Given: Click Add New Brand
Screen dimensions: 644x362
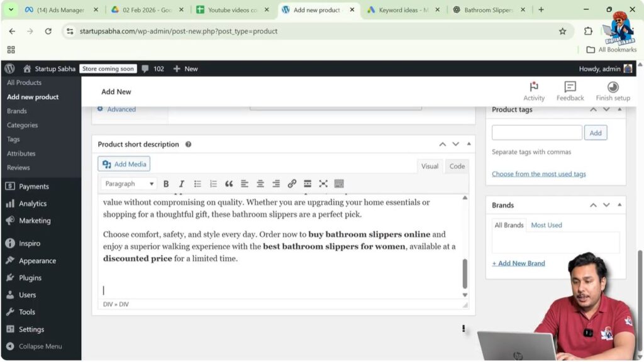Looking at the screenshot, I should [518, 263].
